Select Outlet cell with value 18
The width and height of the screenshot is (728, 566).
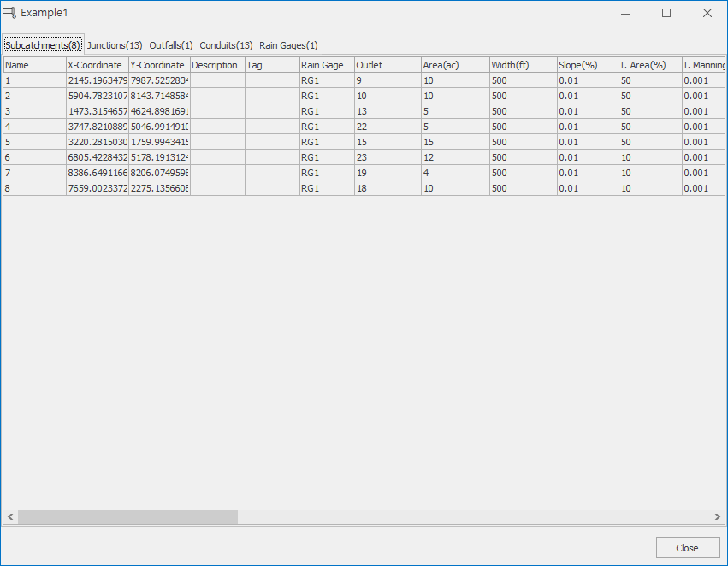pos(388,187)
